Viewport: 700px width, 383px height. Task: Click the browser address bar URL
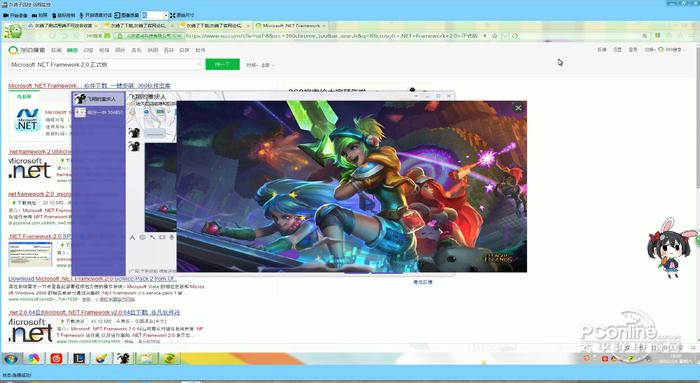[331, 36]
